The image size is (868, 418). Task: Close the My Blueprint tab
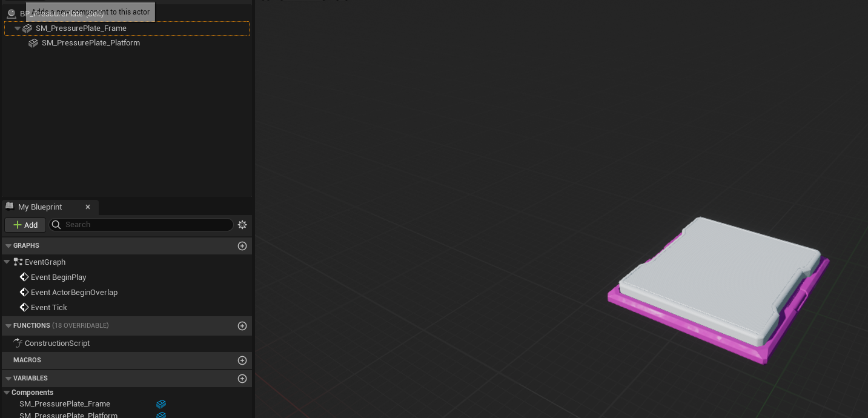tap(88, 207)
